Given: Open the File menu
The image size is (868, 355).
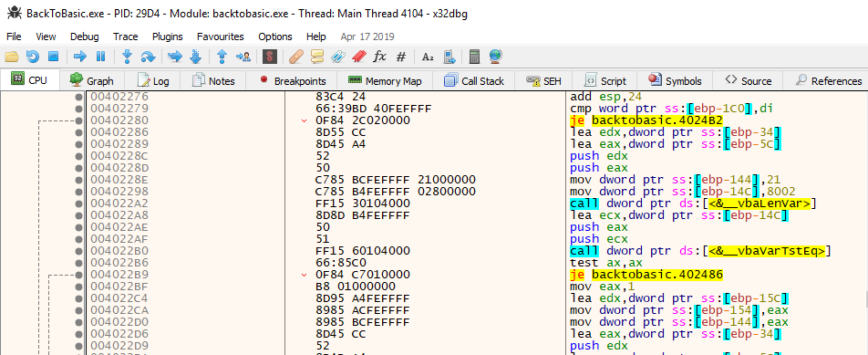Looking at the screenshot, I should click(14, 37).
